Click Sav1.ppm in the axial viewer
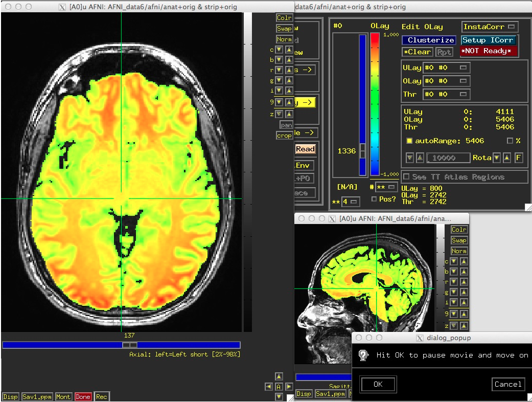 coord(37,396)
